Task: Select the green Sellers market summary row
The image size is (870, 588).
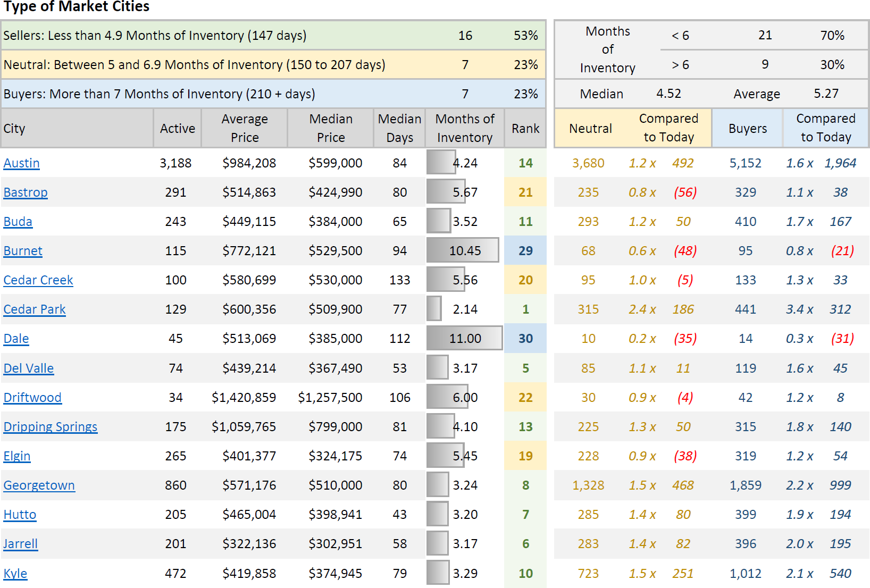Action: click(273, 36)
